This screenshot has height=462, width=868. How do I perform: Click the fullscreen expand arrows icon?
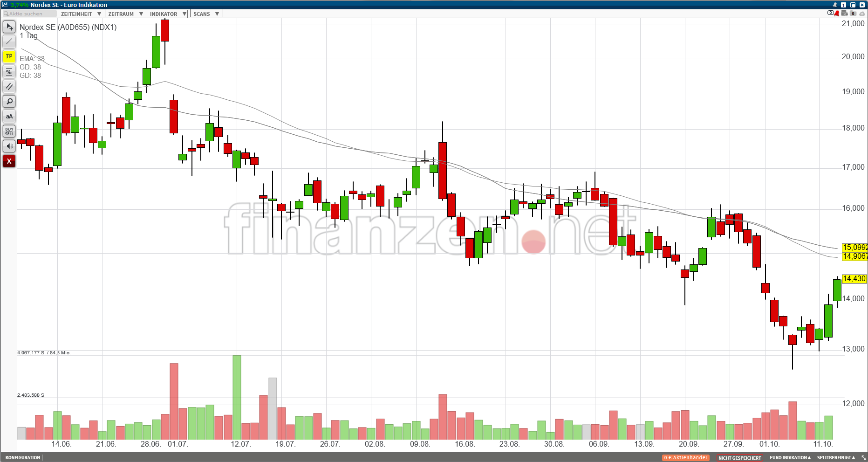point(863,458)
